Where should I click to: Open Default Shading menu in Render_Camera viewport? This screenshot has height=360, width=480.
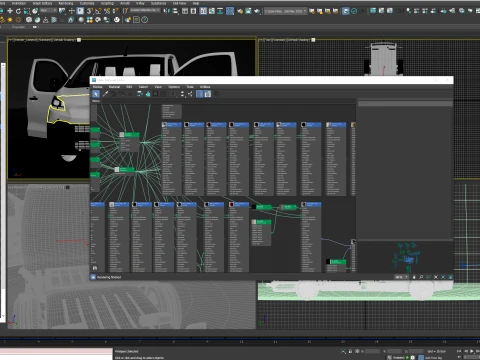pos(64,40)
